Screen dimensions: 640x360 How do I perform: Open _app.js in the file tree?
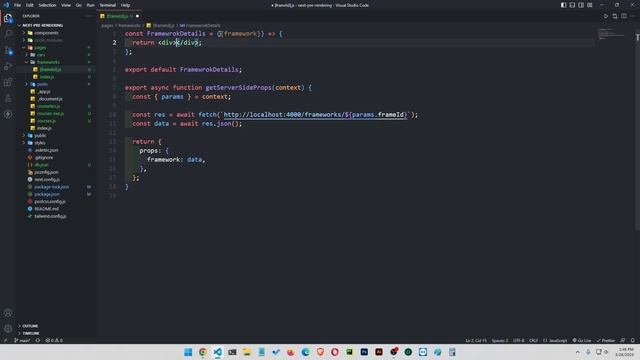(x=44, y=91)
